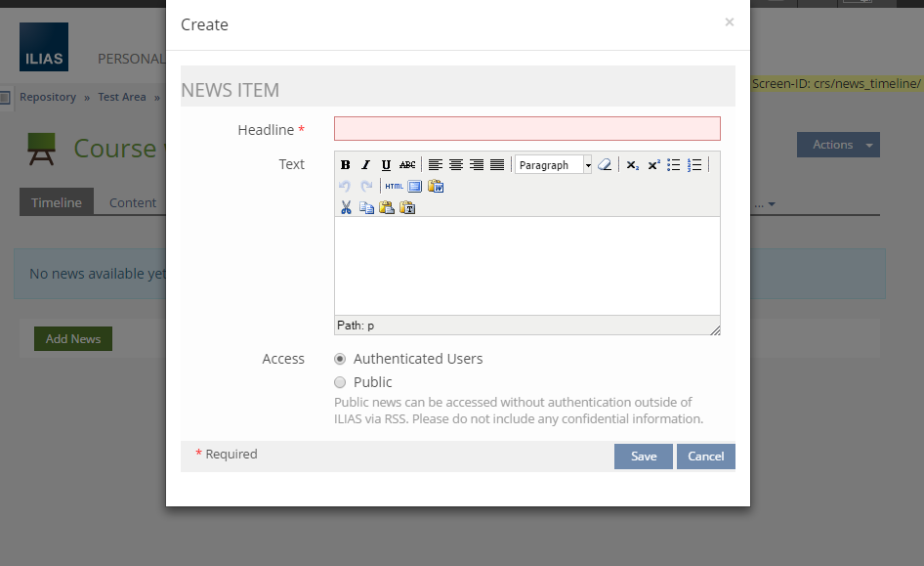Open the HTML source editor
This screenshot has width=924, height=566.
[x=395, y=187]
